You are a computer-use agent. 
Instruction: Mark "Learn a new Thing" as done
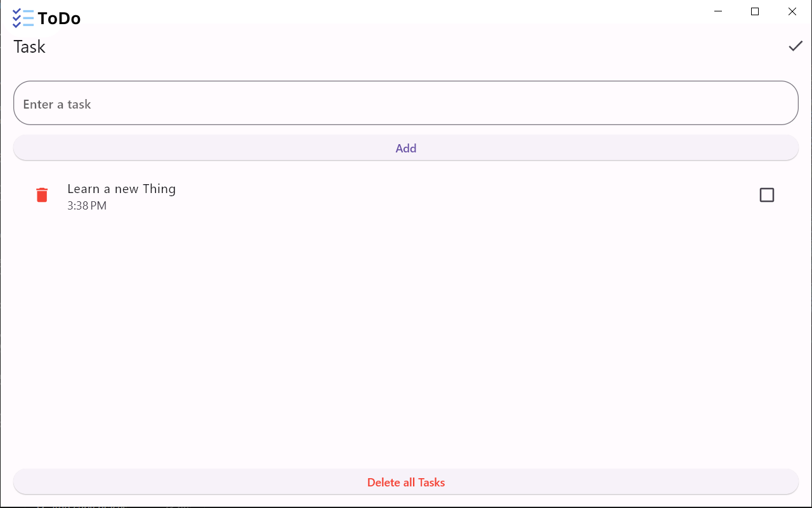pos(767,195)
